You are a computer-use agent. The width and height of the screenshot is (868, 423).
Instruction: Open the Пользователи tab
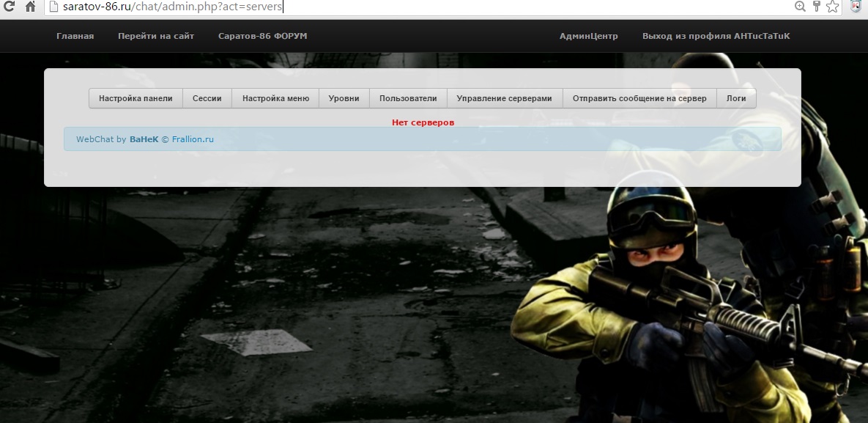[408, 98]
